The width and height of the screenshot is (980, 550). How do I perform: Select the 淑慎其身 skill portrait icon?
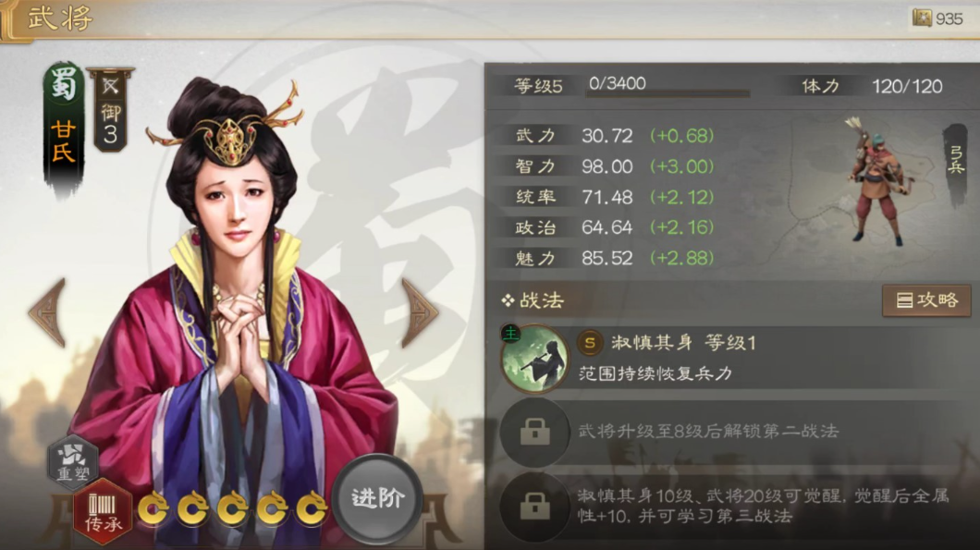click(535, 359)
